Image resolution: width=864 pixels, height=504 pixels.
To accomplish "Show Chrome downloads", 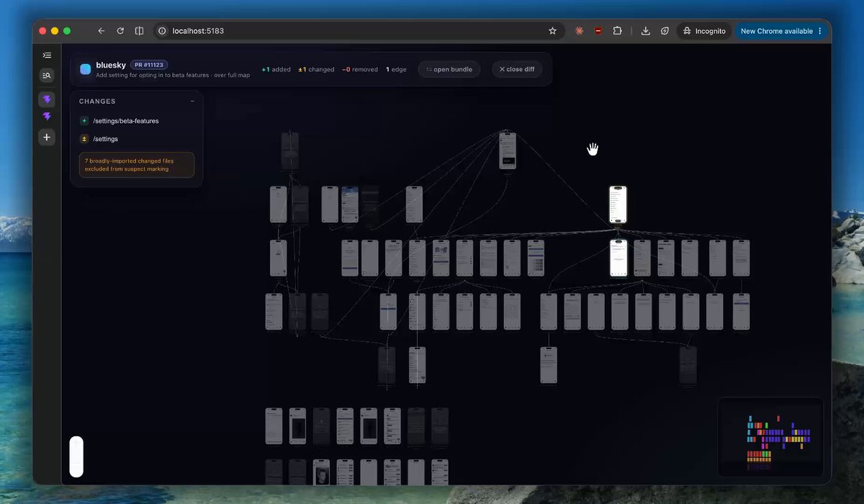I will 646,31.
